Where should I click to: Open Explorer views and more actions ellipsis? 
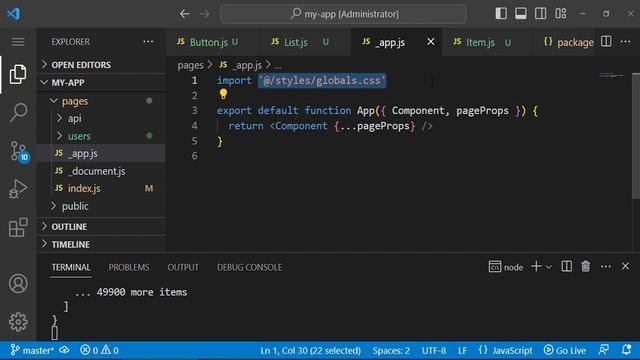point(148,42)
